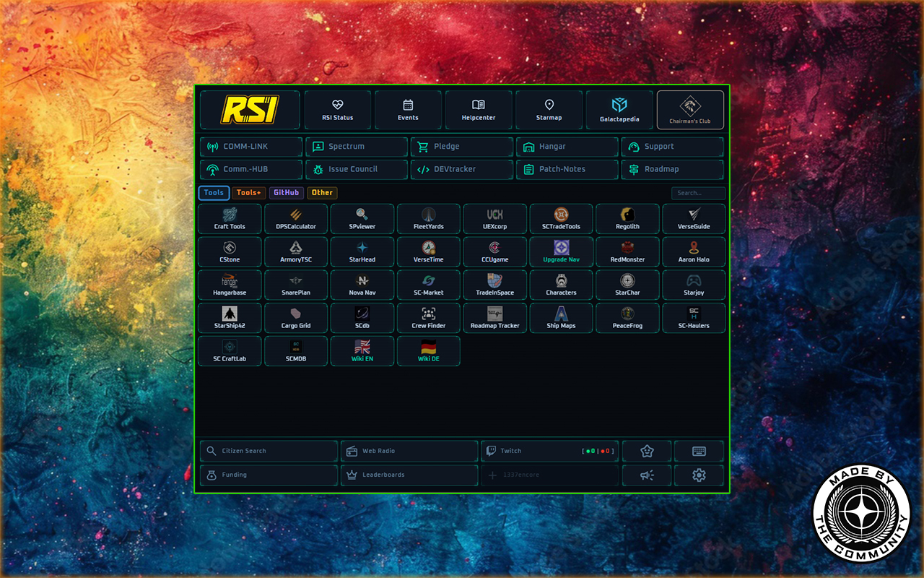The image size is (924, 578).
Task: Open the CStone tool
Action: (230, 252)
